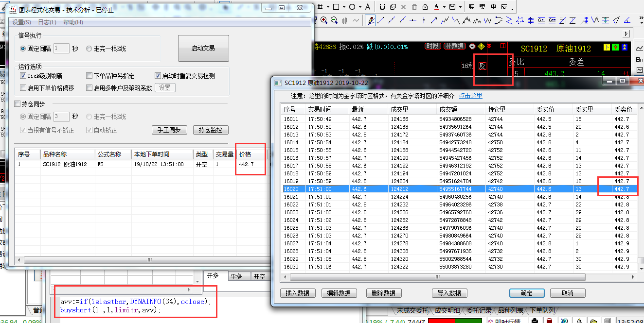
Task: Click the 导入数据 button
Action: click(x=449, y=293)
